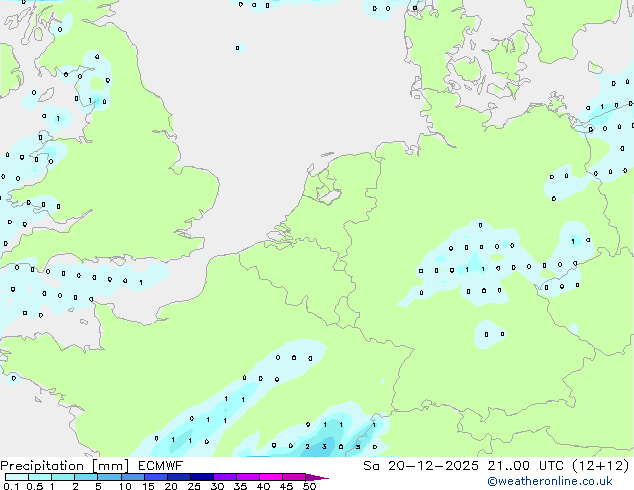Click the 30 mm purple legend swatch

(x=224, y=477)
